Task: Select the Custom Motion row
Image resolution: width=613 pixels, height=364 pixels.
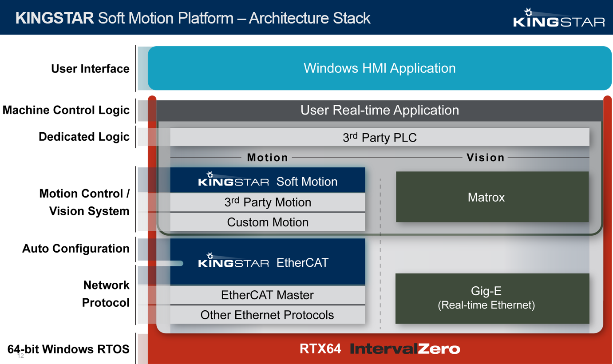Action: [x=268, y=222]
